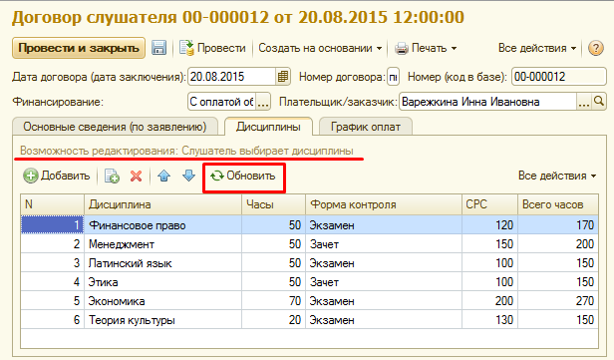Switch to Основные сведения (по заявлению) tab

point(115,127)
